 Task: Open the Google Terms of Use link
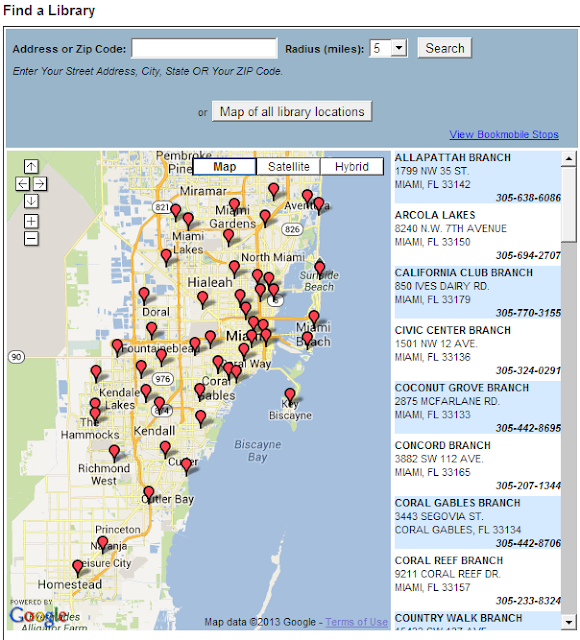point(356,622)
